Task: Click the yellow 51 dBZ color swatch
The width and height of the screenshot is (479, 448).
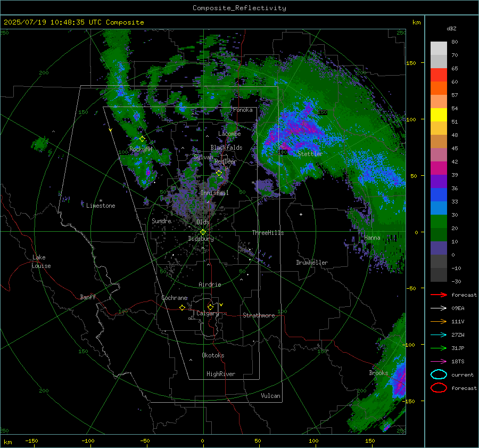Action: pos(439,115)
